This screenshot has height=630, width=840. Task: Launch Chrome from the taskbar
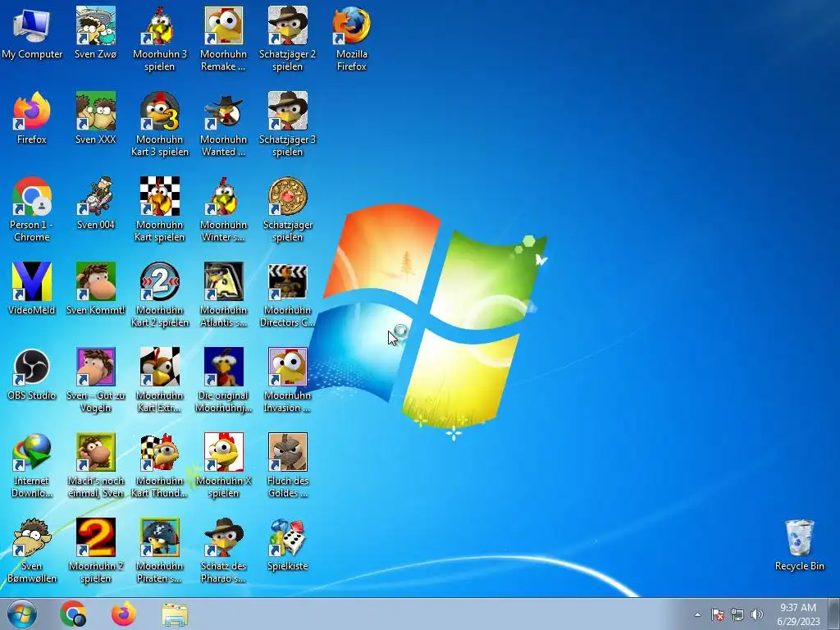point(73,614)
